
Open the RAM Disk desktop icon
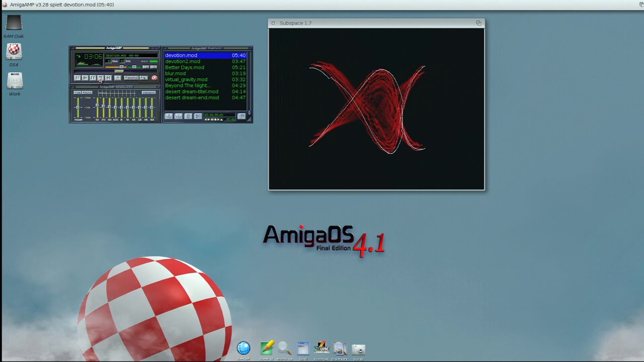point(14,27)
